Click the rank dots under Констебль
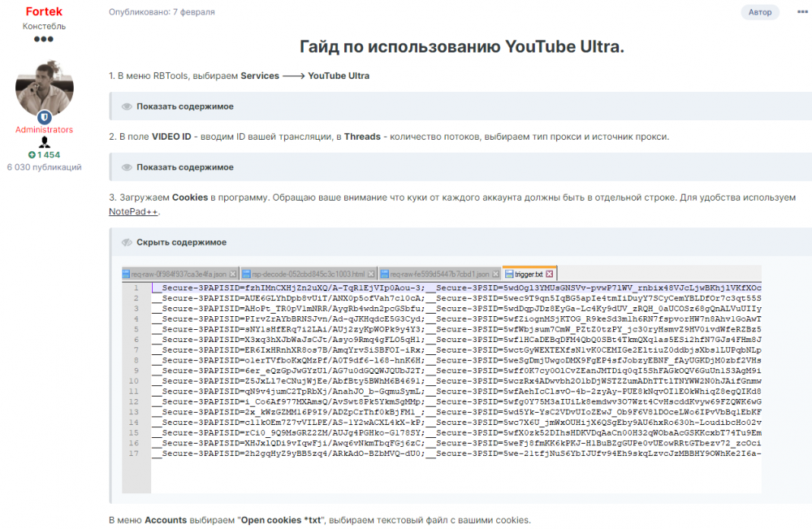This screenshot has height=529, width=812. click(x=43, y=39)
